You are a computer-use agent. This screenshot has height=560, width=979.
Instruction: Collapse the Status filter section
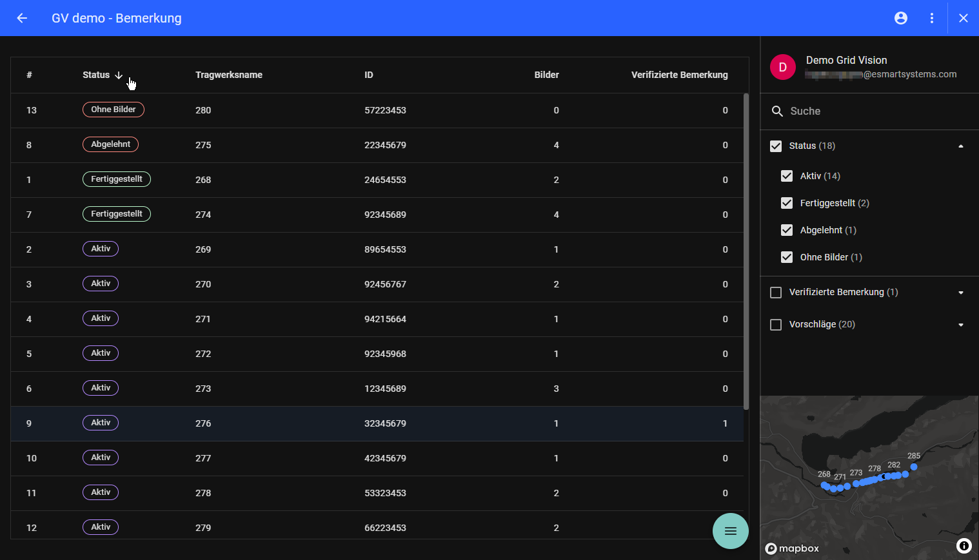960,146
